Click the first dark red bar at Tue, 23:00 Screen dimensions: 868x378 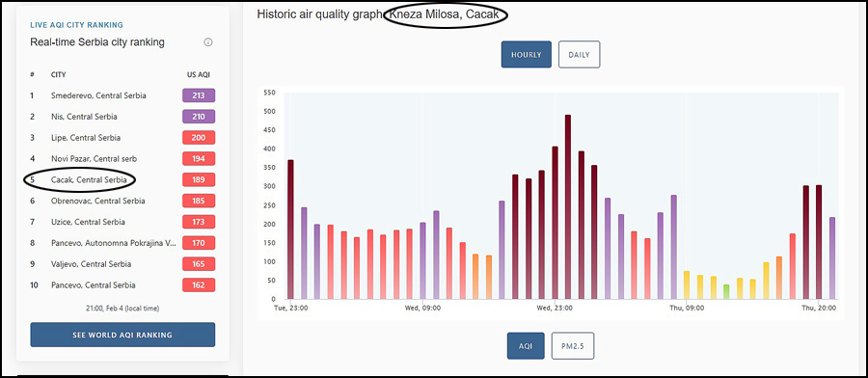(x=290, y=229)
